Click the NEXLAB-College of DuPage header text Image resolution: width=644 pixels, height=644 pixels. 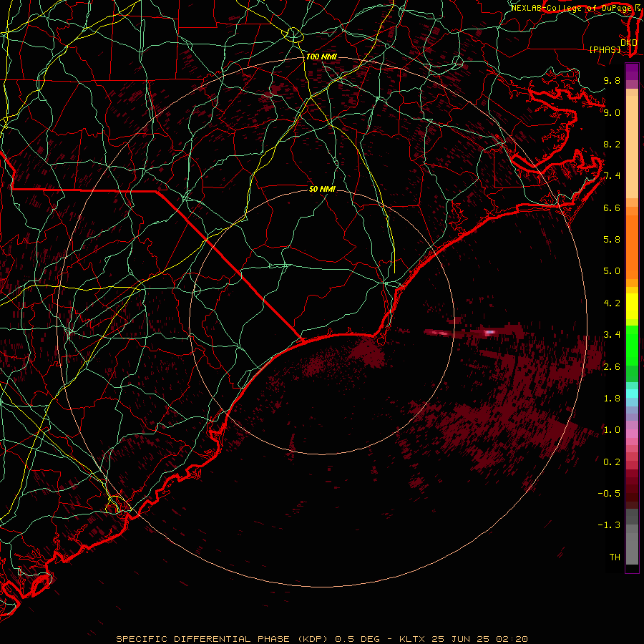pyautogui.click(x=573, y=8)
